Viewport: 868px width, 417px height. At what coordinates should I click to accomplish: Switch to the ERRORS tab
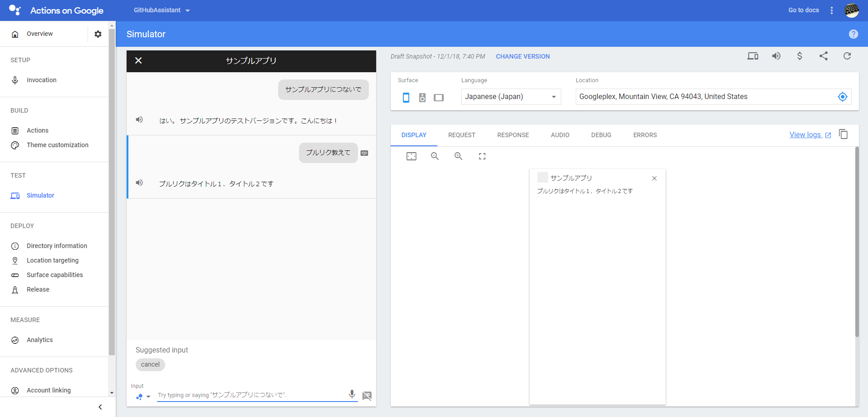click(x=645, y=135)
